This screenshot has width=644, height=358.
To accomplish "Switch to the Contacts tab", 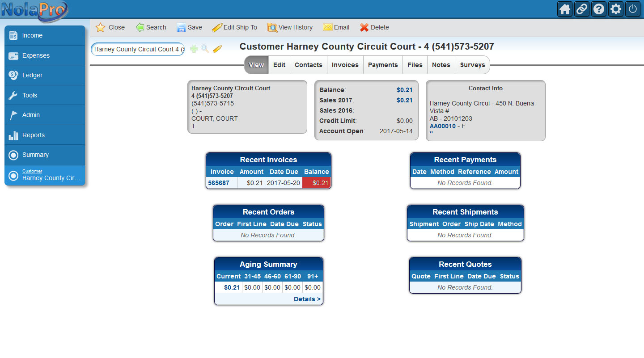I will coord(308,65).
